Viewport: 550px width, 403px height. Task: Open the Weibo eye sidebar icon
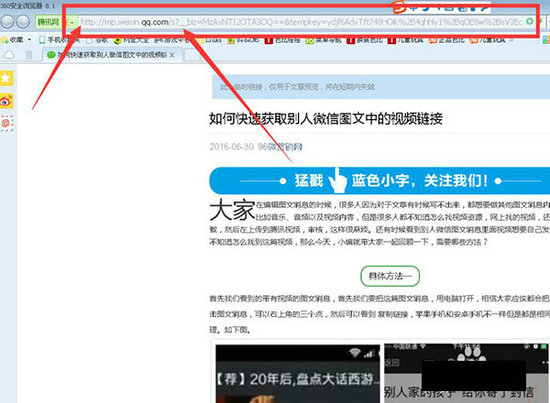(x=6, y=101)
